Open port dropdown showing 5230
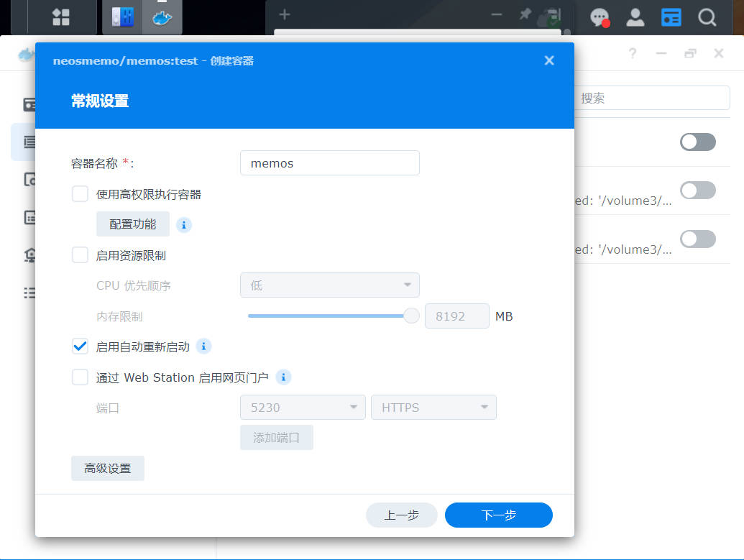The height and width of the screenshot is (560, 744). coord(303,407)
